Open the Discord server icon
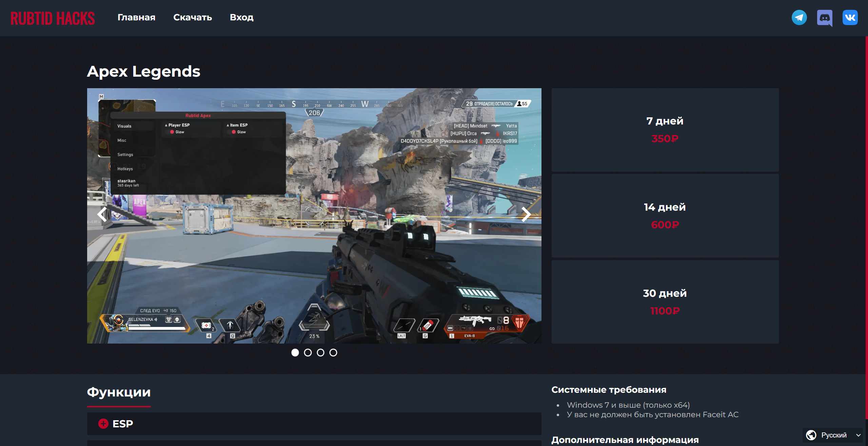Screen dimensions: 868x446 pos(825,18)
